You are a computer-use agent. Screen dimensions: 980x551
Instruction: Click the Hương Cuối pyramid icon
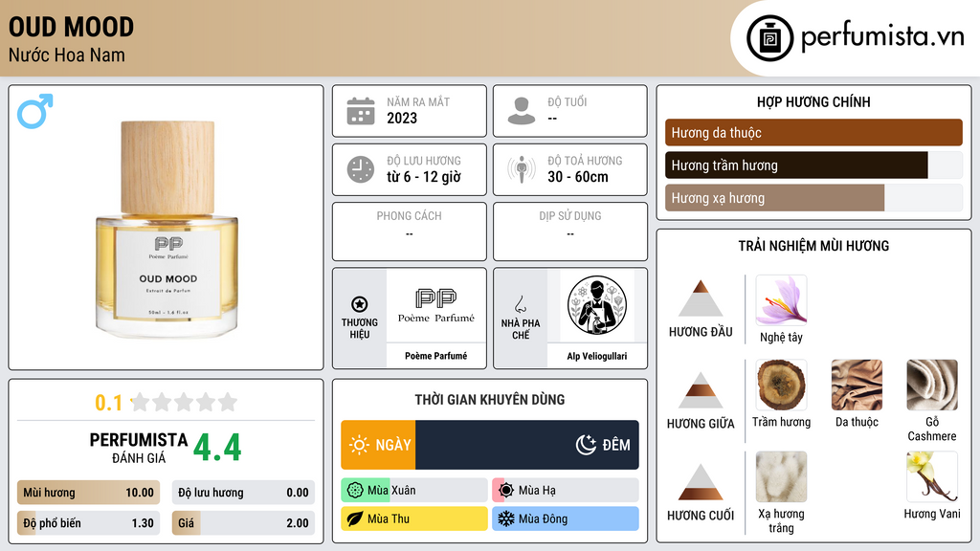pyautogui.click(x=701, y=482)
